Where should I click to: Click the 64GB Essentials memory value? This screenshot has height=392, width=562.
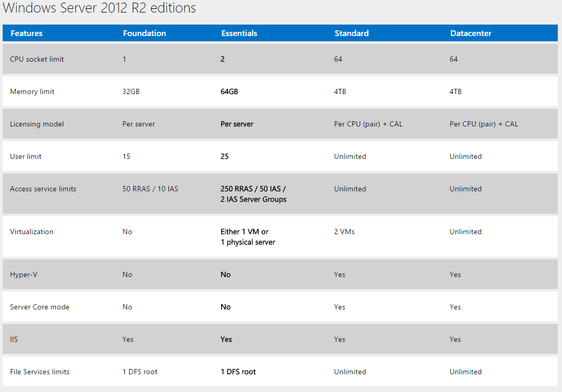point(229,91)
